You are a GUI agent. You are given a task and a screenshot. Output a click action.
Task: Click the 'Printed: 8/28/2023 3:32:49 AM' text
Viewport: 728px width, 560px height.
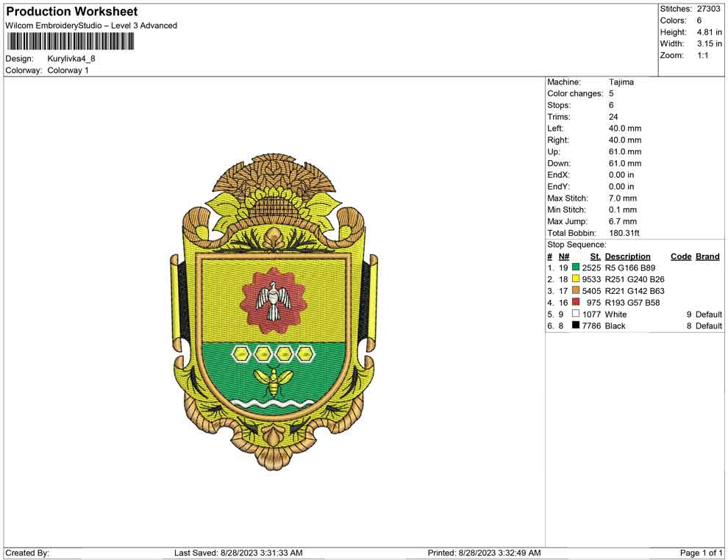pyautogui.click(x=485, y=553)
